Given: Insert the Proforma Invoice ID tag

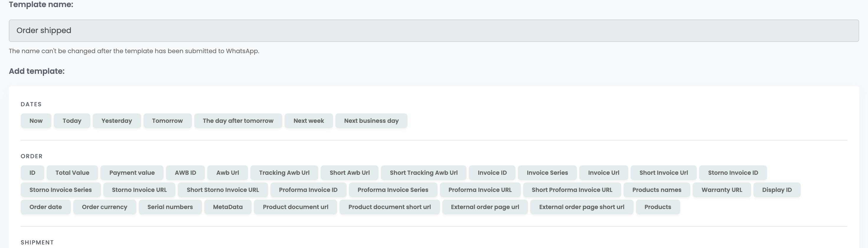Looking at the screenshot, I should (x=308, y=190).
